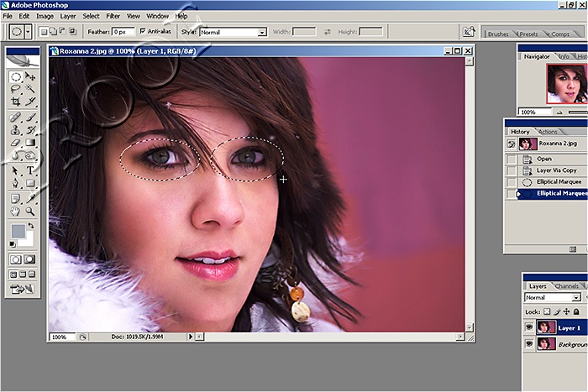Swap foreground and background colors
Image resolution: width=588 pixels, height=392 pixels.
[31, 226]
